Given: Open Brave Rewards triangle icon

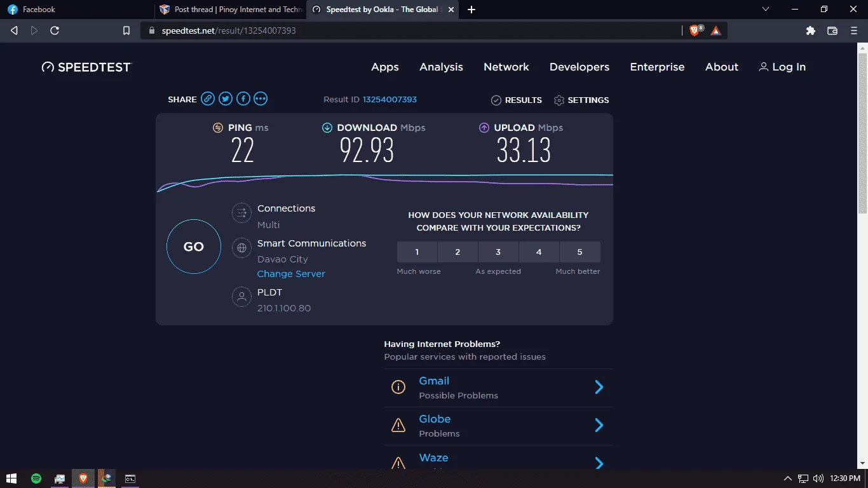Looking at the screenshot, I should [x=716, y=30].
